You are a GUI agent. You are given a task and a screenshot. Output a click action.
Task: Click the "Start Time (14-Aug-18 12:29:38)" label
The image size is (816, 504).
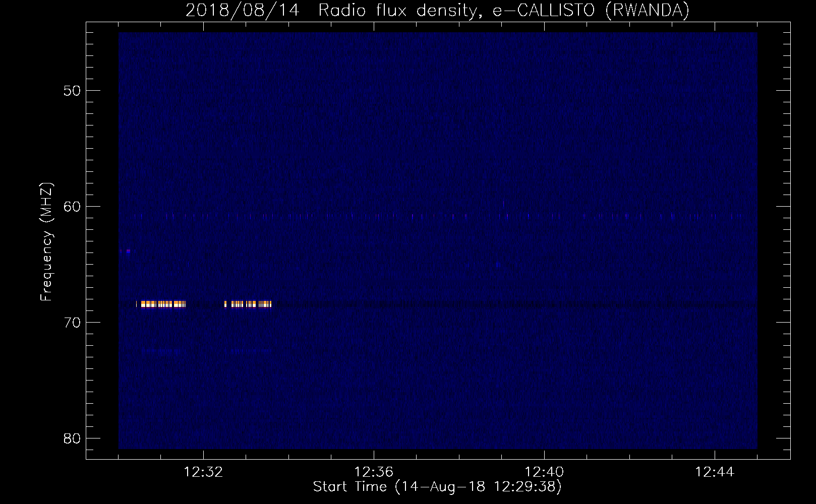[x=437, y=487]
